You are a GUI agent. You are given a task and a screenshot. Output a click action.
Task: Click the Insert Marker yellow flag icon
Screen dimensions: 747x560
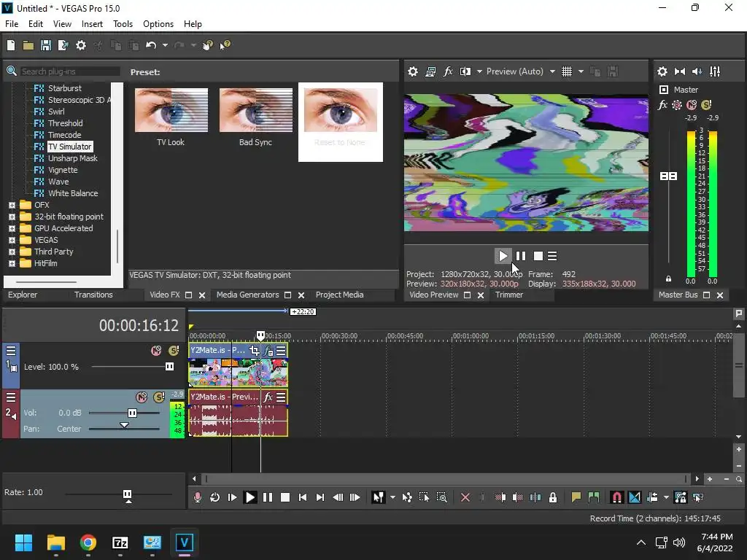click(x=576, y=497)
